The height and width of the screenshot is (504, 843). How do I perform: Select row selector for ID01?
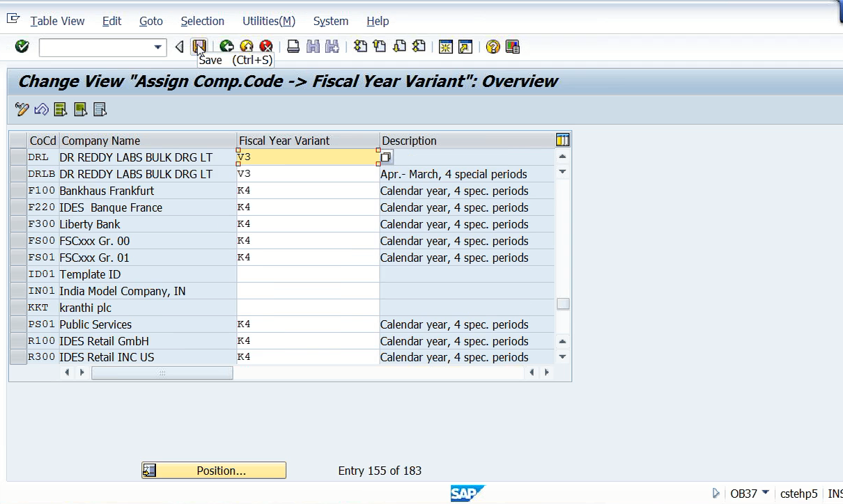coord(18,274)
